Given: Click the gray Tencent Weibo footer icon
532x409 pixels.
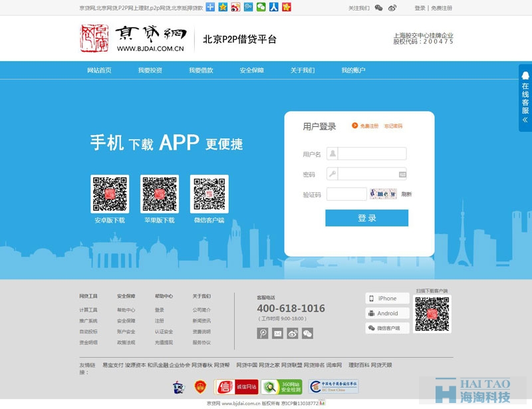Looking at the screenshot, I should tap(263, 333).
